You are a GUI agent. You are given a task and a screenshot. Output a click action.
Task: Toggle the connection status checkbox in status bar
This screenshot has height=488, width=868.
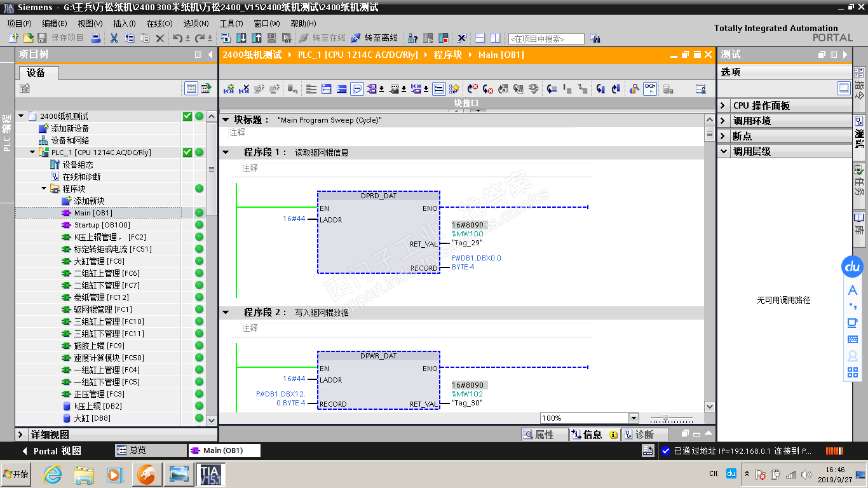point(665,451)
